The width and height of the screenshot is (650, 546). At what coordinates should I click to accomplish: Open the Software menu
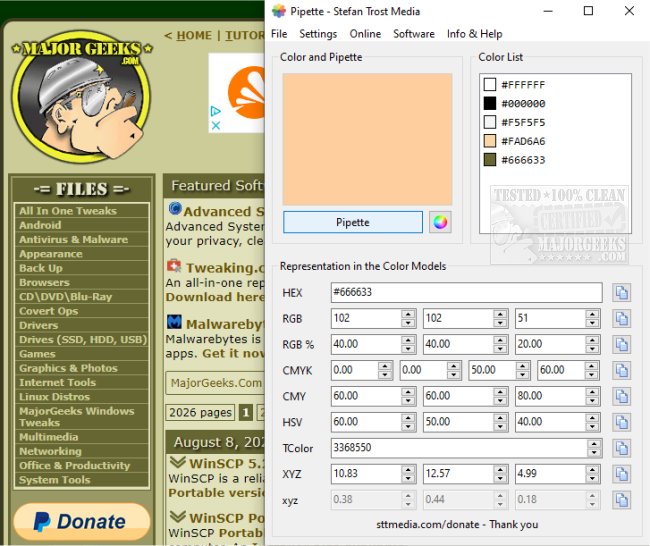(414, 34)
